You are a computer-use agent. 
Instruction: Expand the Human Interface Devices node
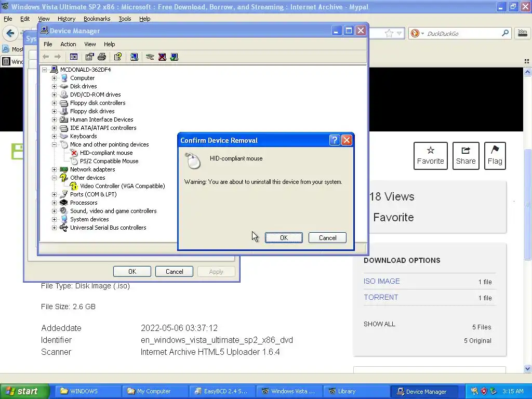[54, 119]
